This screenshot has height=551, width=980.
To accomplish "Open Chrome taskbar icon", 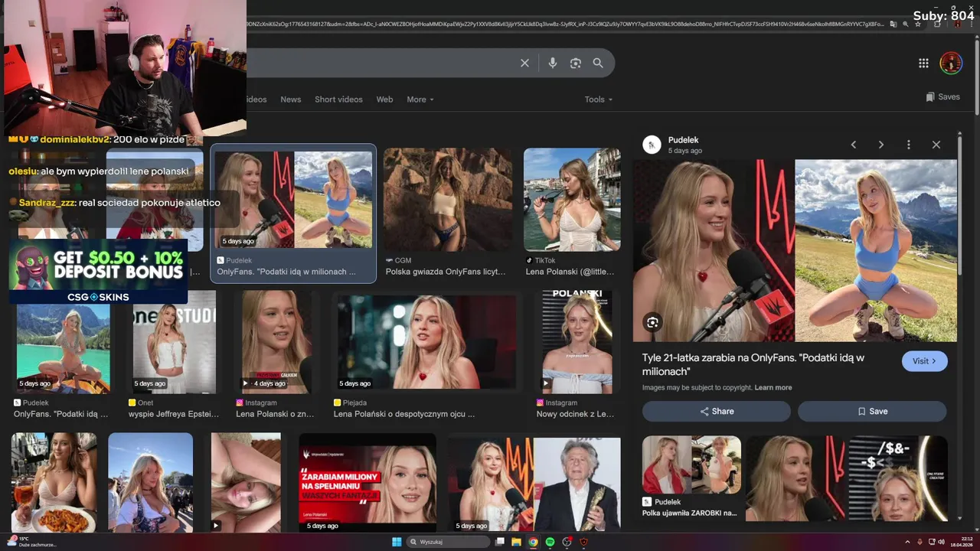I will (x=533, y=542).
